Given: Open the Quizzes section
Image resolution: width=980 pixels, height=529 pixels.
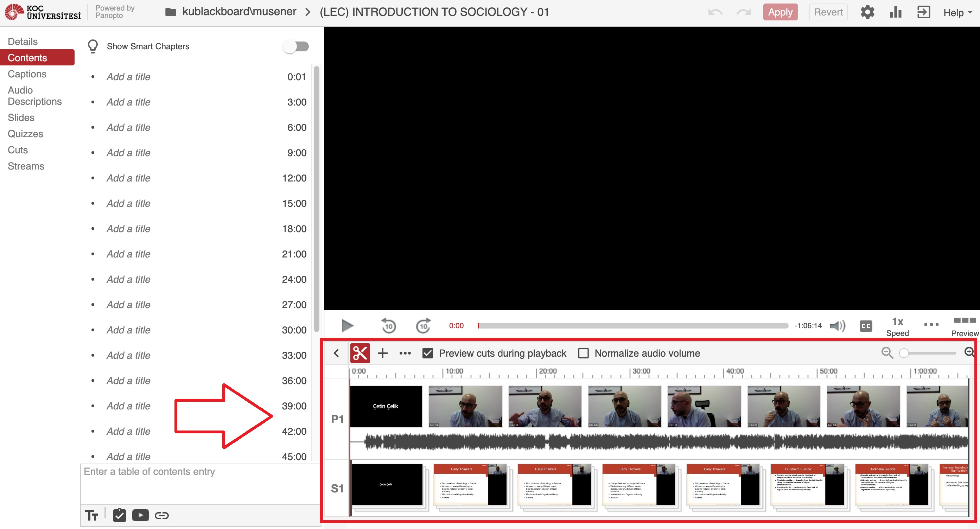Looking at the screenshot, I should pyautogui.click(x=25, y=134).
